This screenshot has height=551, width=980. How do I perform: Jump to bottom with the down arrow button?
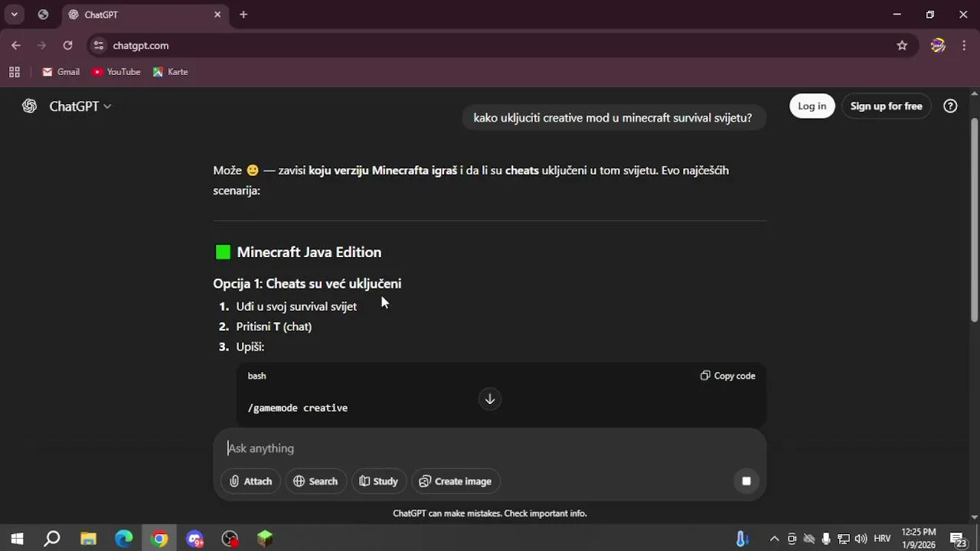tap(490, 399)
